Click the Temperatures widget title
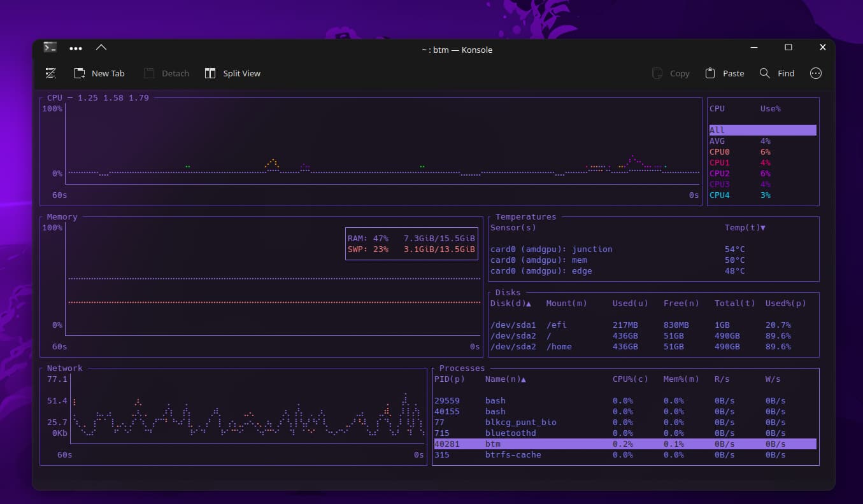 tap(526, 217)
